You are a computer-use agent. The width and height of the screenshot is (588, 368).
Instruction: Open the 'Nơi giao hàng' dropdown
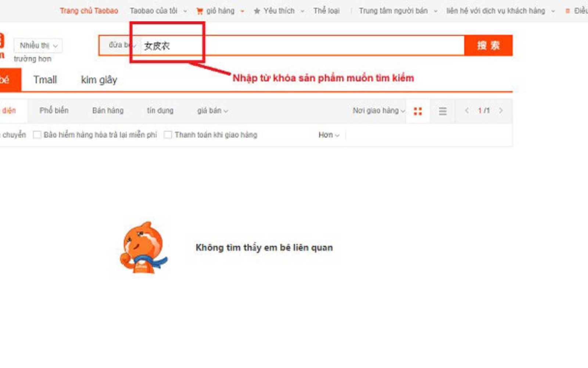(379, 111)
